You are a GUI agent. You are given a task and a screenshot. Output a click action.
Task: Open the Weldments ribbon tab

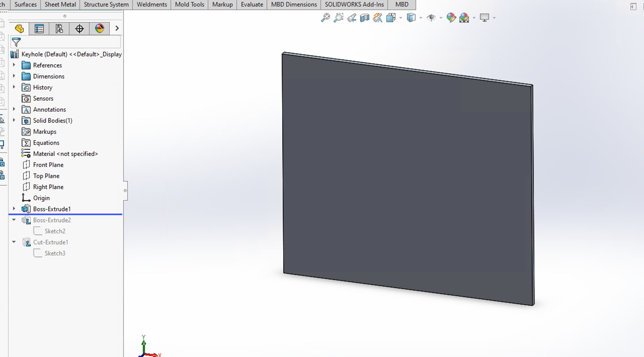tap(151, 5)
